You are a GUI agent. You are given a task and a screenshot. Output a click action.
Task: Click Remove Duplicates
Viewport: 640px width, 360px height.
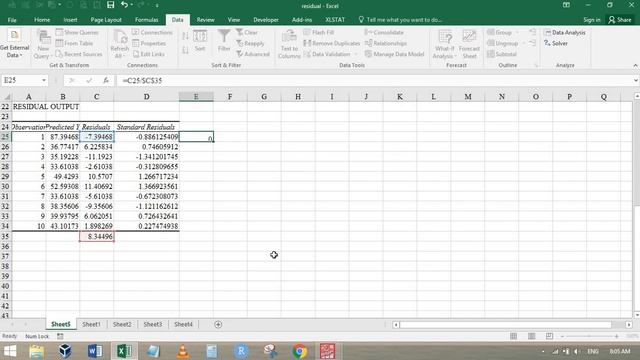coord(332,43)
